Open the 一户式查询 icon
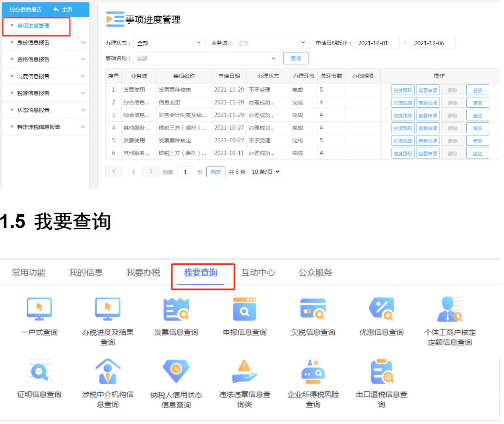The image size is (504, 424). (x=39, y=309)
